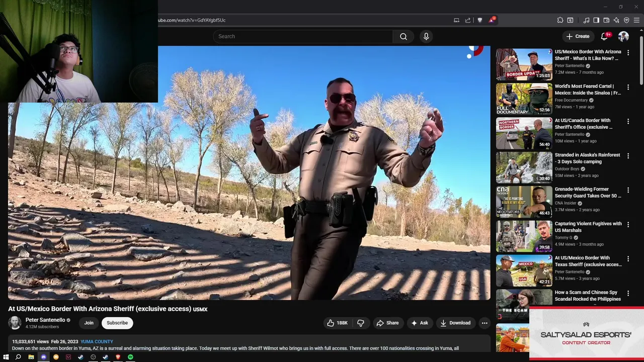Viewport: 644px width, 362px height.
Task: Open Spotify from the taskbar
Action: pos(130,357)
